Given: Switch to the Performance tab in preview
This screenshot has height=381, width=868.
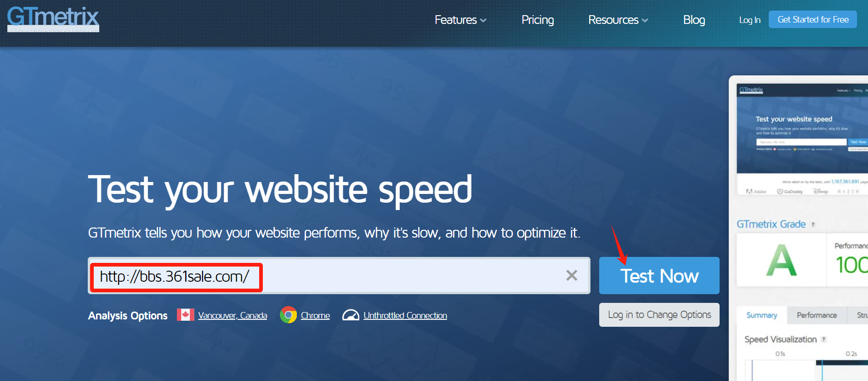Looking at the screenshot, I should pyautogui.click(x=817, y=315).
